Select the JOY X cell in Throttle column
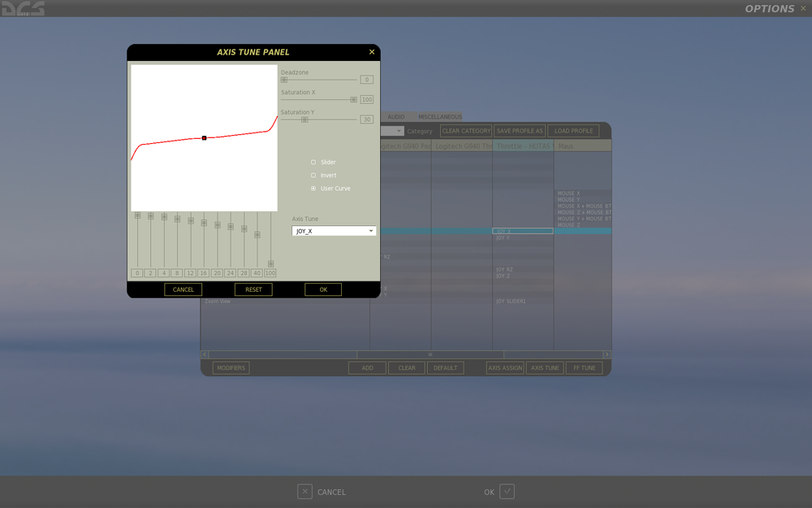Screen dimensions: 812x508 pos(523,231)
